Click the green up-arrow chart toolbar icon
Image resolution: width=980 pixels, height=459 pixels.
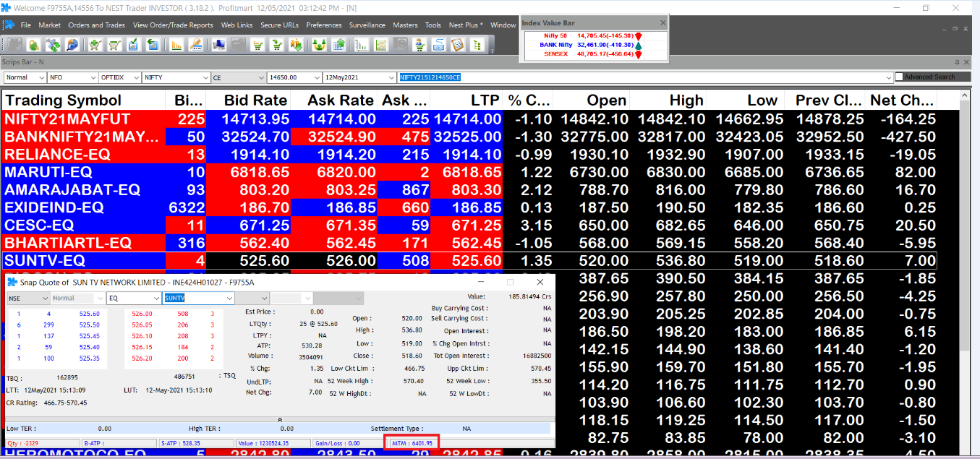tap(338, 45)
